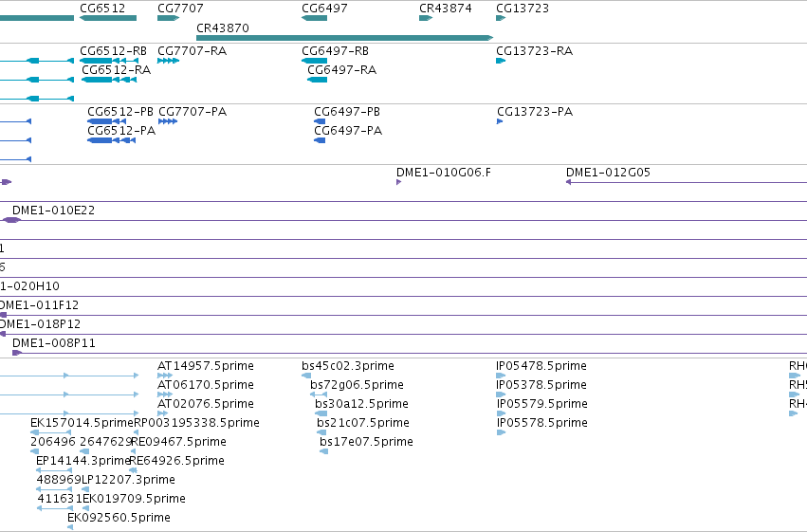This screenshot has width=807, height=532.
Task: Click the CG13723 gene arrow
Action: pos(501,18)
